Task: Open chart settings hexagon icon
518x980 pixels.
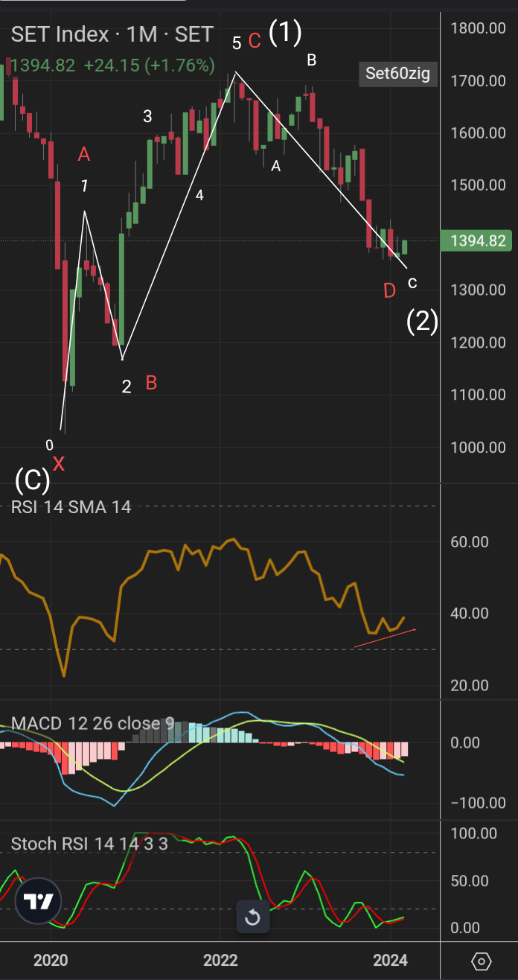Action: point(481,961)
